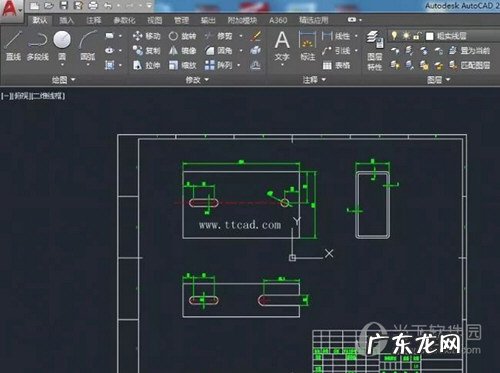
Task: Print the drawing using the plot icon
Action: pyautogui.click(x=93, y=5)
